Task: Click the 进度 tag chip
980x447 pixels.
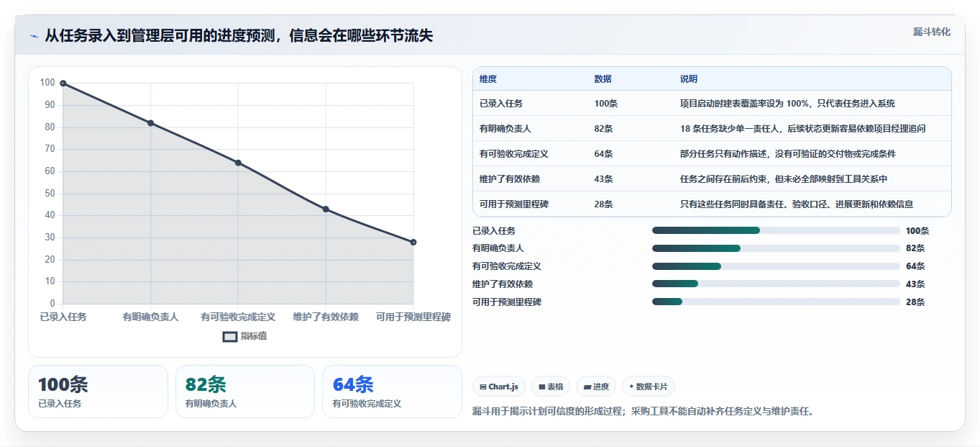Action: pos(596,387)
